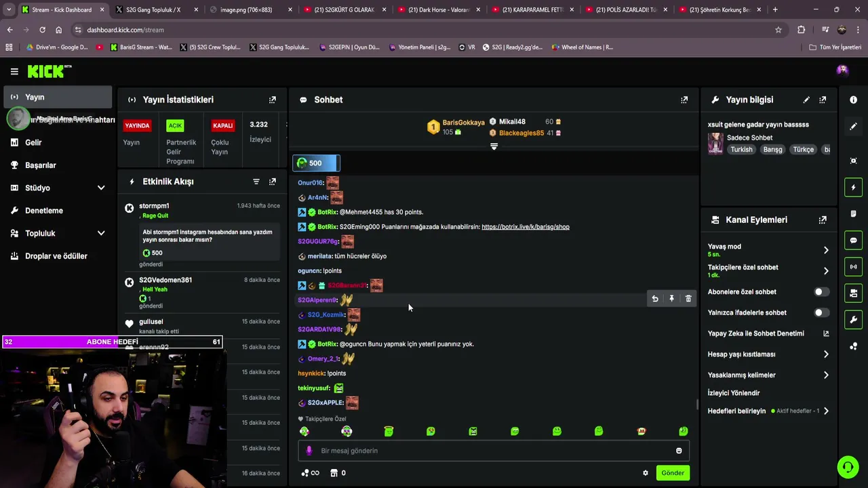Open Gelir in the sidebar
This screenshot has height=488, width=868.
(x=58, y=142)
